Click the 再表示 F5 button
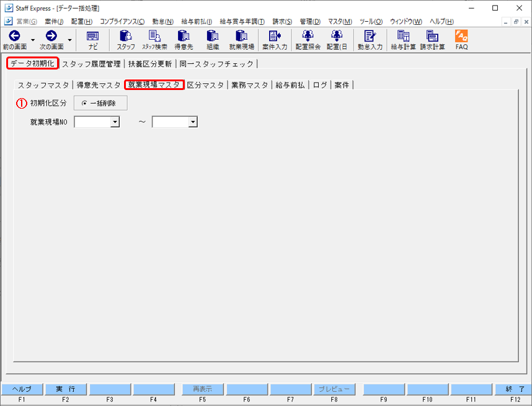This screenshot has height=406, width=532. (x=203, y=389)
